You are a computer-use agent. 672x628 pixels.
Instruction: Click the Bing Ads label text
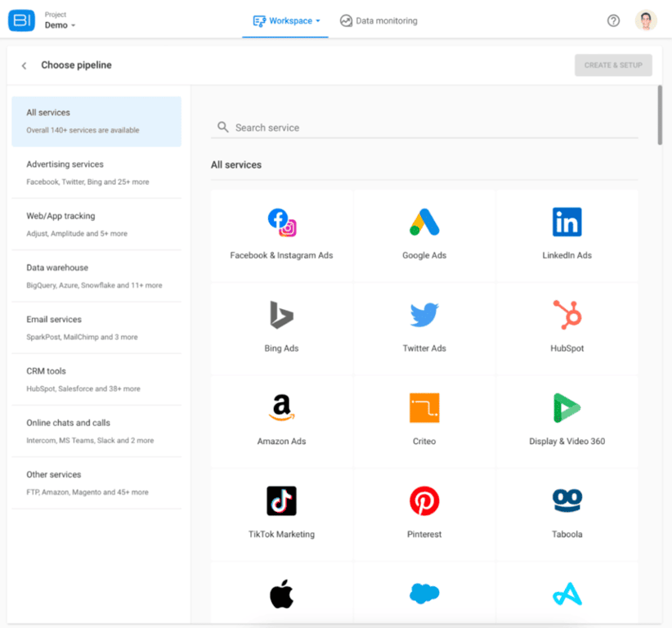click(281, 348)
